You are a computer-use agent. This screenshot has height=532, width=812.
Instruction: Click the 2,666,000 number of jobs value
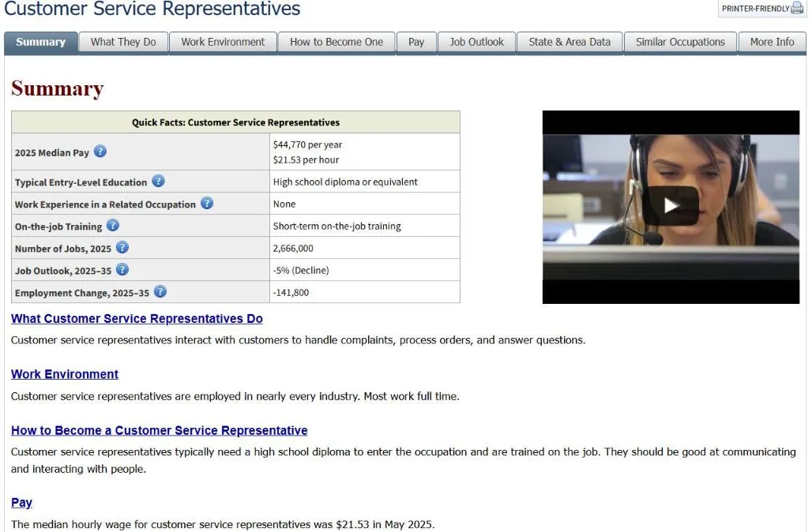click(x=293, y=249)
